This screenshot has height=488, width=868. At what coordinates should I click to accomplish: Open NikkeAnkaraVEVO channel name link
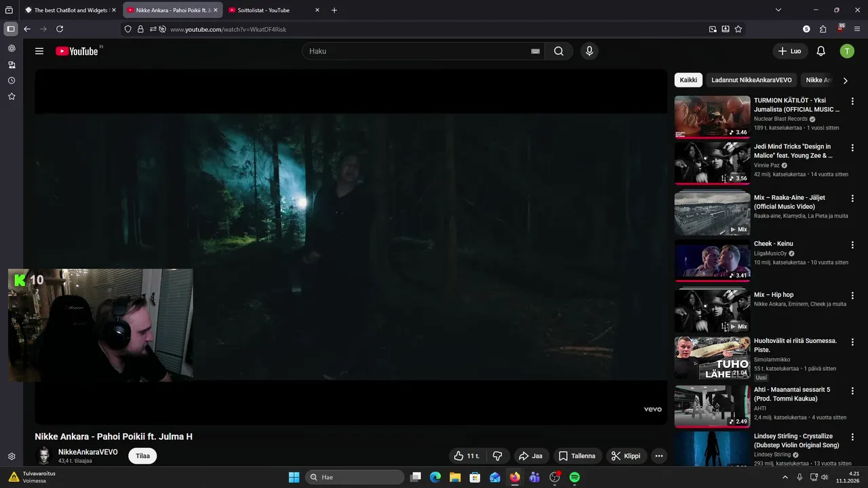point(88,452)
